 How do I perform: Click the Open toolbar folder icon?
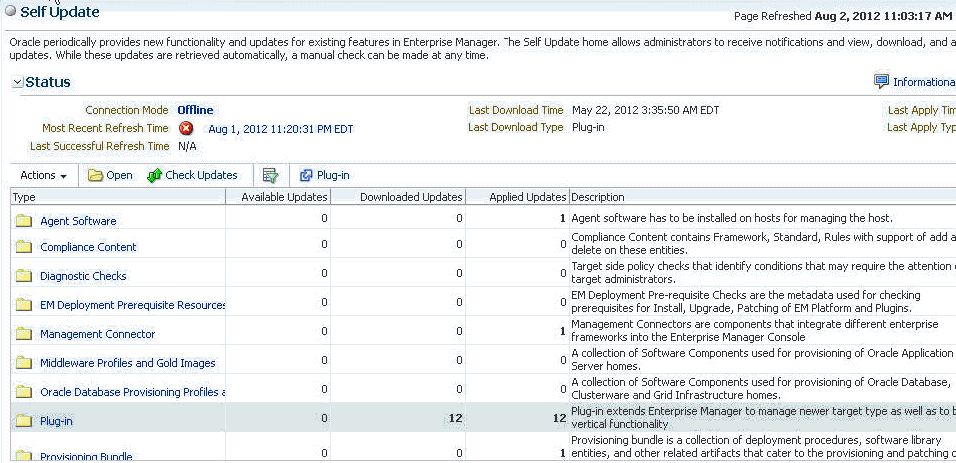95,176
